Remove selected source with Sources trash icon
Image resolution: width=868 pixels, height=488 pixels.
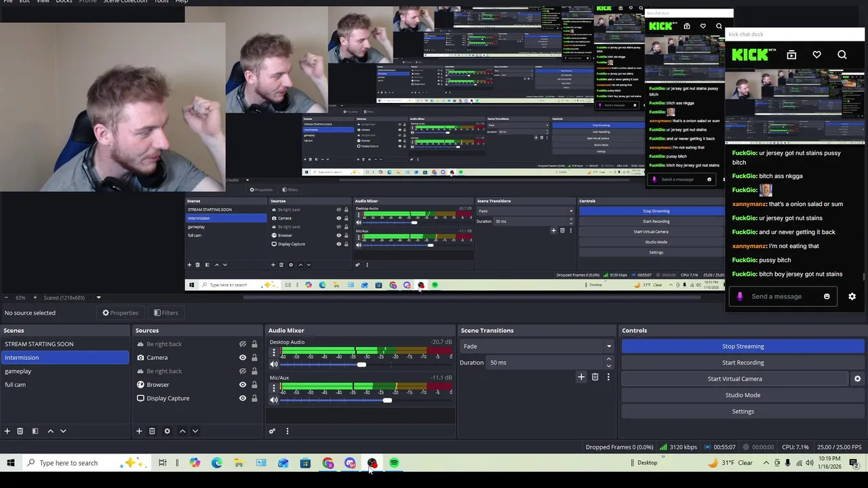pos(152,431)
